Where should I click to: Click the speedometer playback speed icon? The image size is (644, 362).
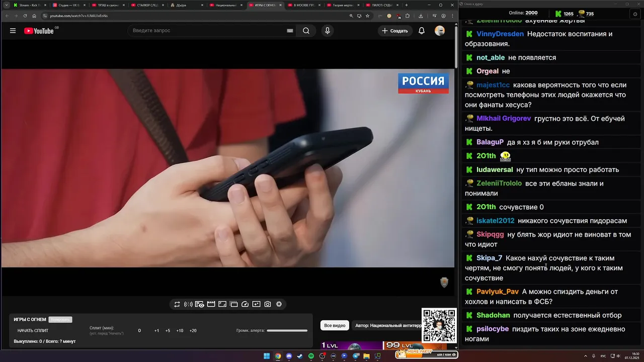[x=245, y=304]
